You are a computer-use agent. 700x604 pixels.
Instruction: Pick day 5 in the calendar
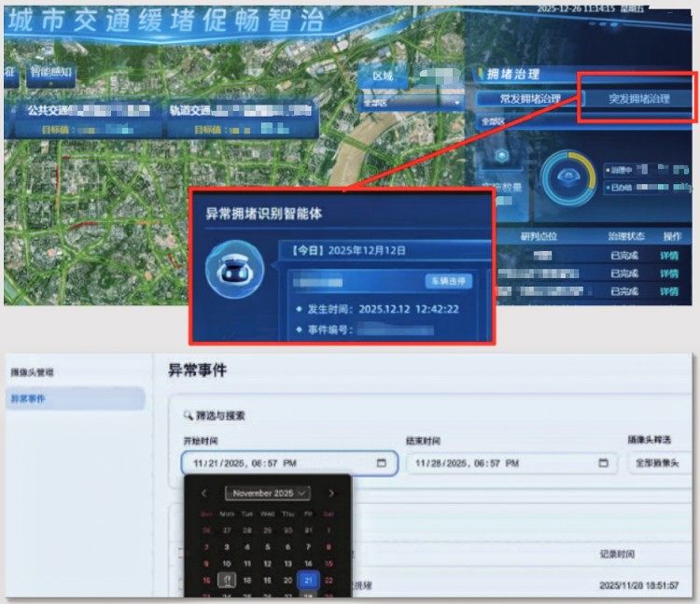[268, 547]
